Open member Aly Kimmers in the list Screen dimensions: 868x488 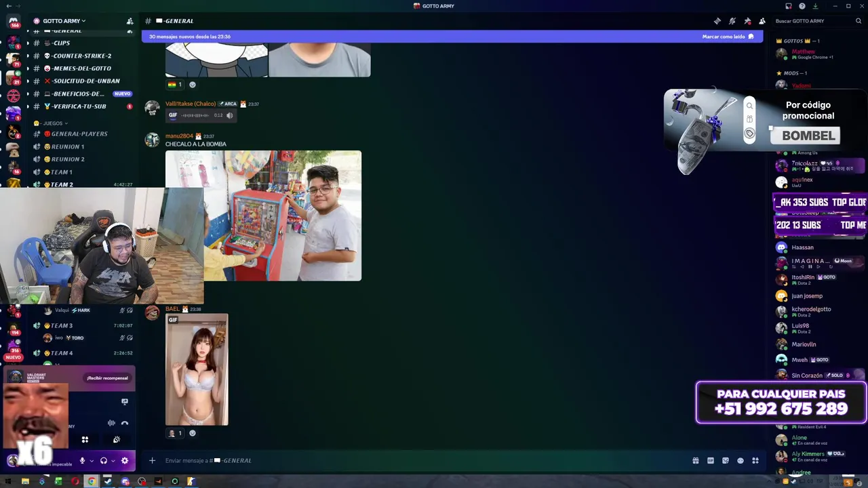tap(817, 456)
